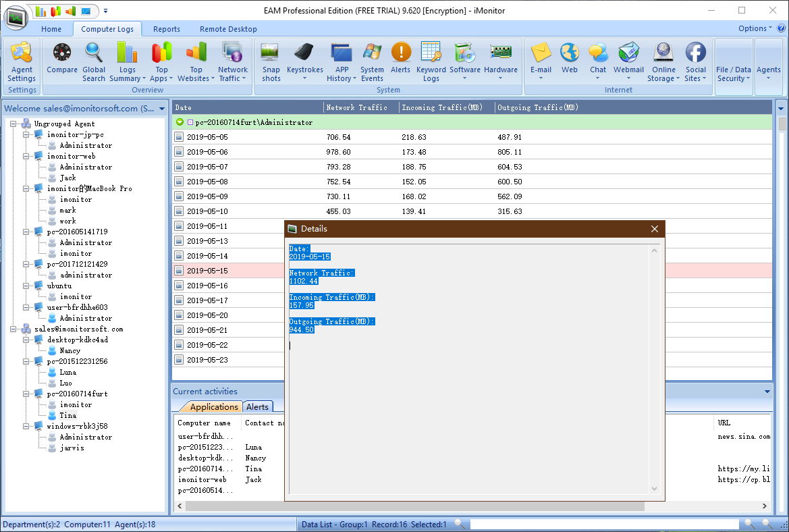Image resolution: width=789 pixels, height=532 pixels.
Task: Switch to the Home tab
Action: pyautogui.click(x=51, y=29)
